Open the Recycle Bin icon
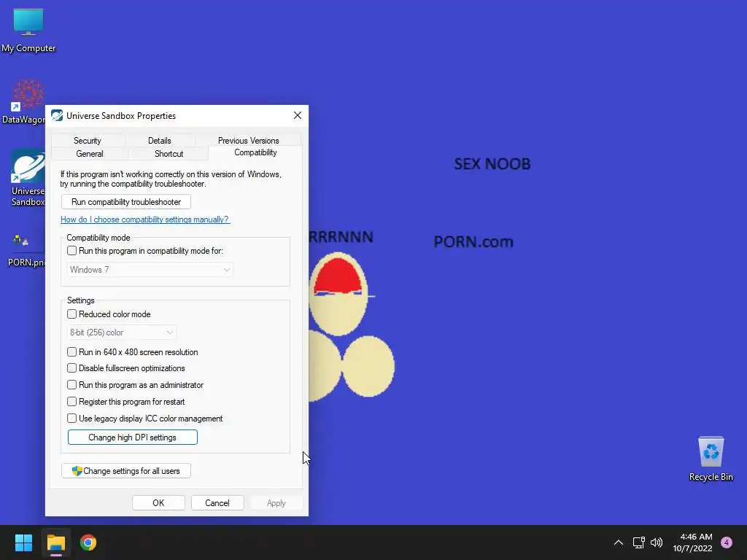This screenshot has width=747, height=560. point(711,459)
